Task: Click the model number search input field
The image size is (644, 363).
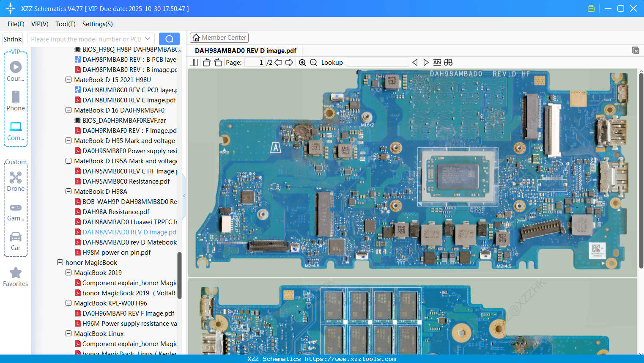Action: tap(87, 39)
